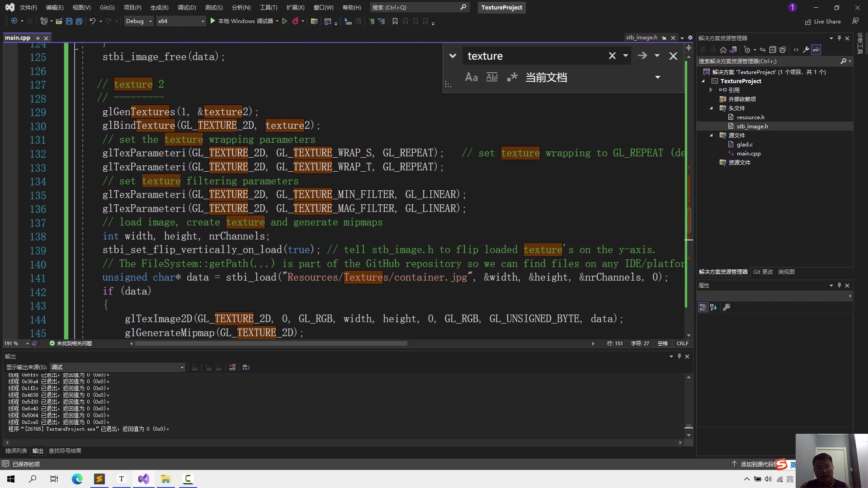Viewport: 868px width, 488px height.
Task: Click the Save All toolbar icon
Action: pos(79,21)
